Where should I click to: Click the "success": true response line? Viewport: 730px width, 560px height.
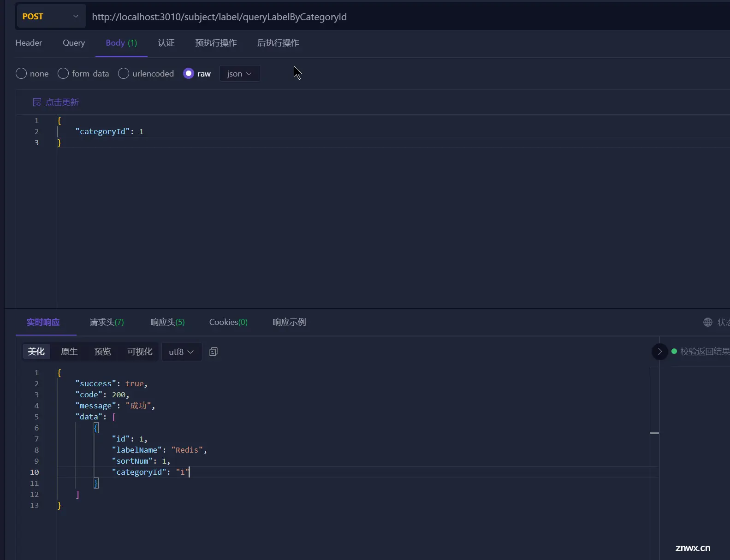(111, 383)
